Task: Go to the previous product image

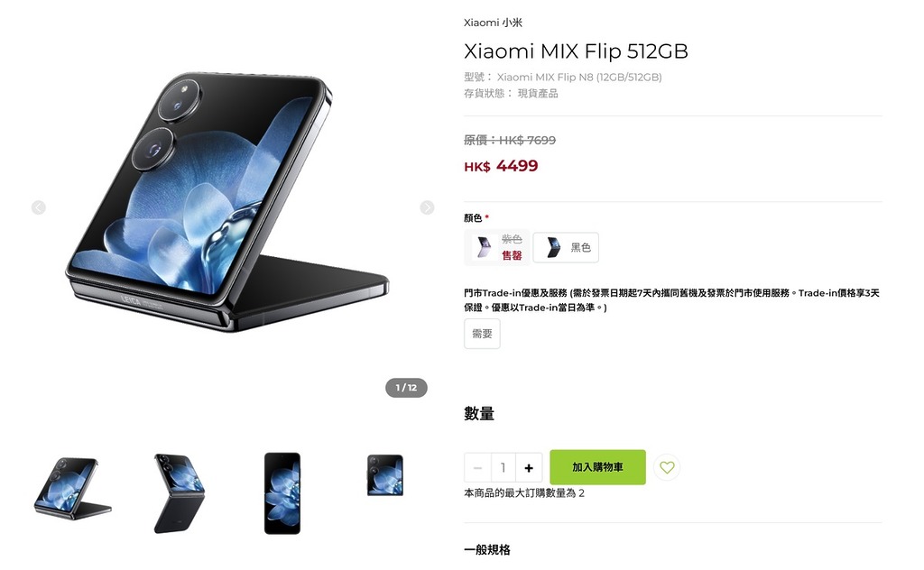Action: [x=38, y=207]
